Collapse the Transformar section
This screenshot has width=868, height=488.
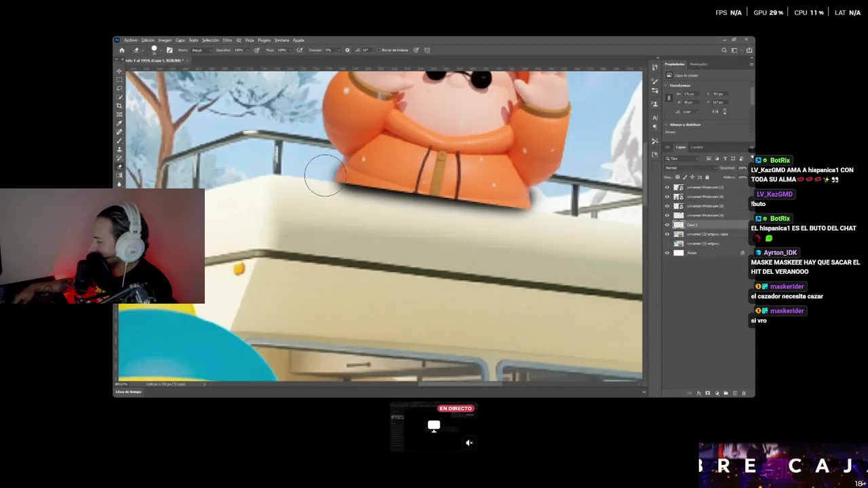(x=666, y=85)
